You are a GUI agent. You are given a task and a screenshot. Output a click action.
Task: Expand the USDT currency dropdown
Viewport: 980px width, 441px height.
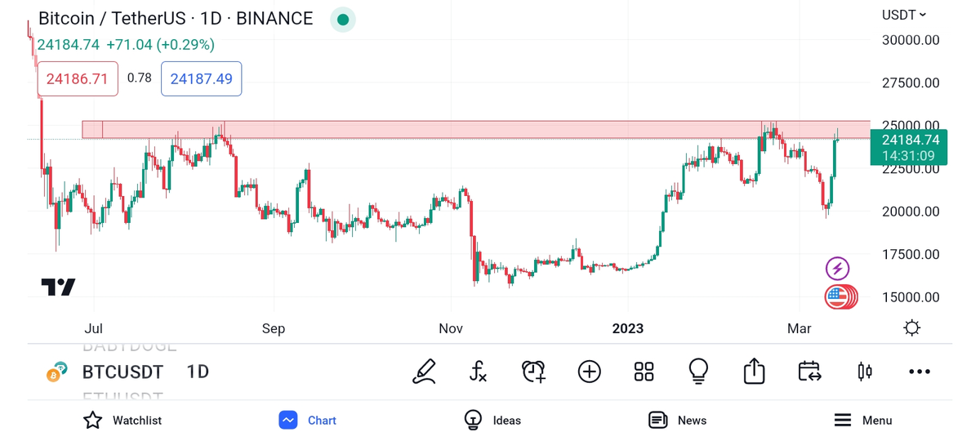pos(904,15)
